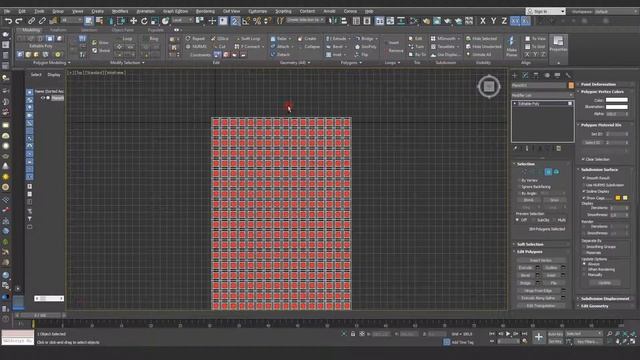Open the Group menu

(58, 11)
